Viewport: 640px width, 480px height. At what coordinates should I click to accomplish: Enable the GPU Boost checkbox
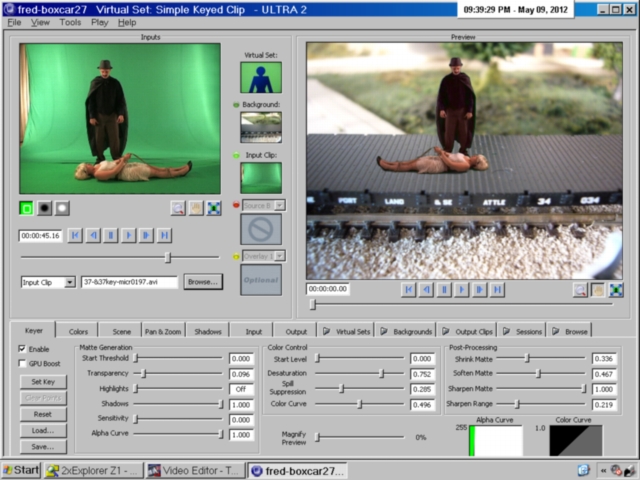(x=23, y=363)
